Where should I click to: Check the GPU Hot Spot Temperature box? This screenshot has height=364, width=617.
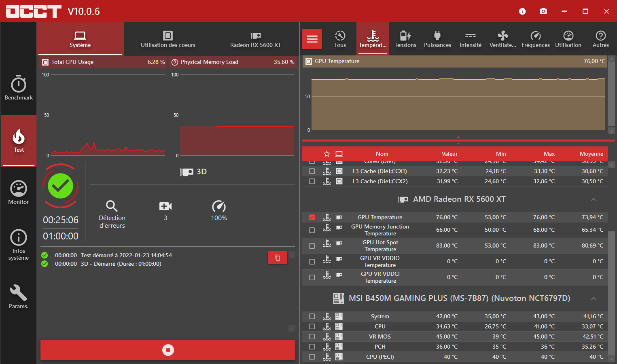tap(312, 246)
